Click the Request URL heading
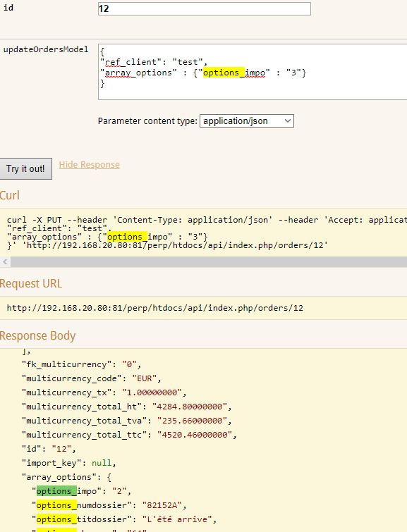 tap(31, 283)
